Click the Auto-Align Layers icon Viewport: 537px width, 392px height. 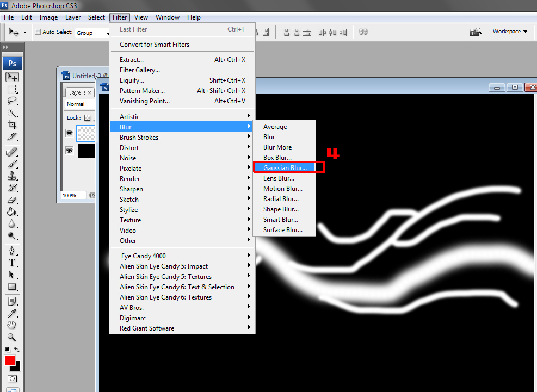(x=363, y=32)
